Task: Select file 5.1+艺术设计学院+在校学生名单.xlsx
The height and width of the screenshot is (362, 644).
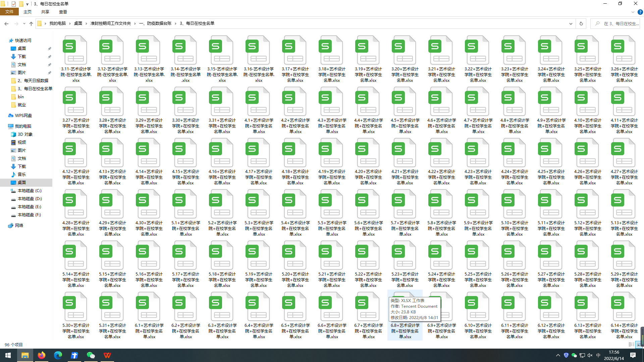Action: 185,213
